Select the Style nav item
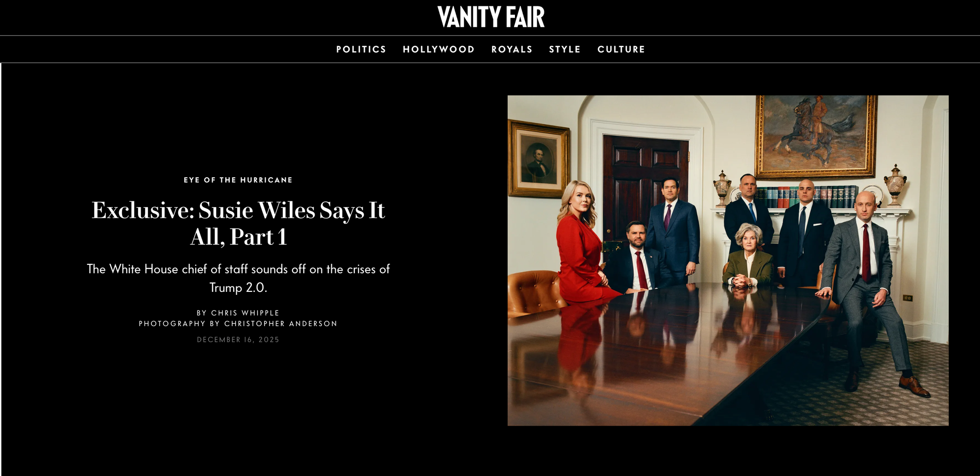This screenshot has width=980, height=476. pos(564,49)
